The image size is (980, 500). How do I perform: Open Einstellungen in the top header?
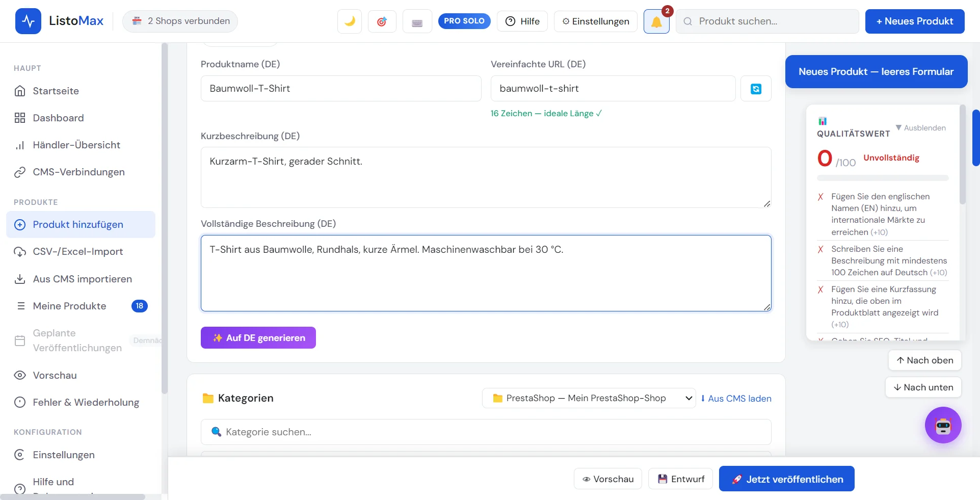point(596,21)
